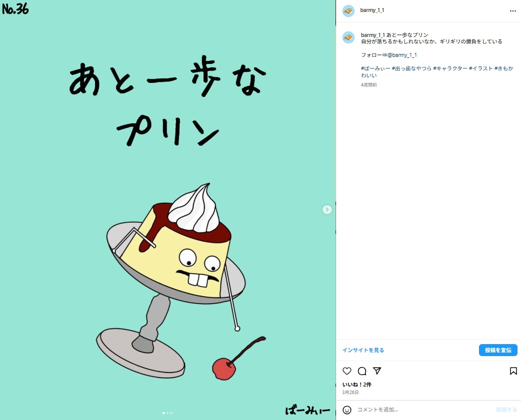
Task: Click the 投稿を宣伝 promote button
Action: tap(498, 350)
